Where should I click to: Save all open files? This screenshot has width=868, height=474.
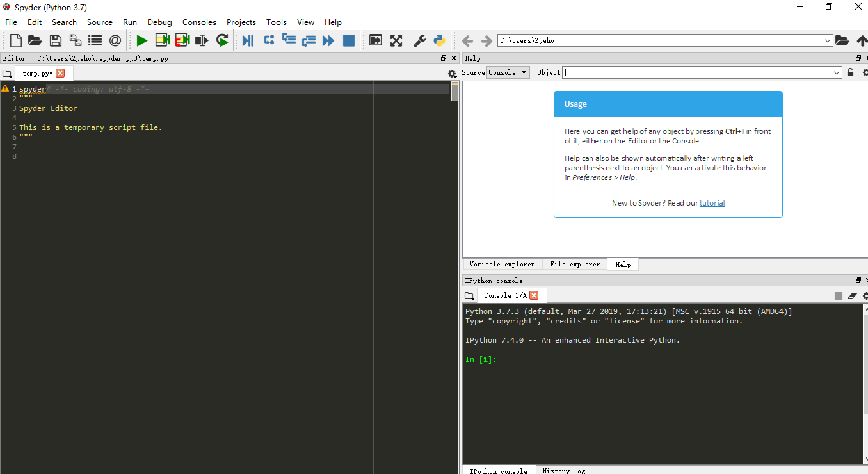(76, 41)
